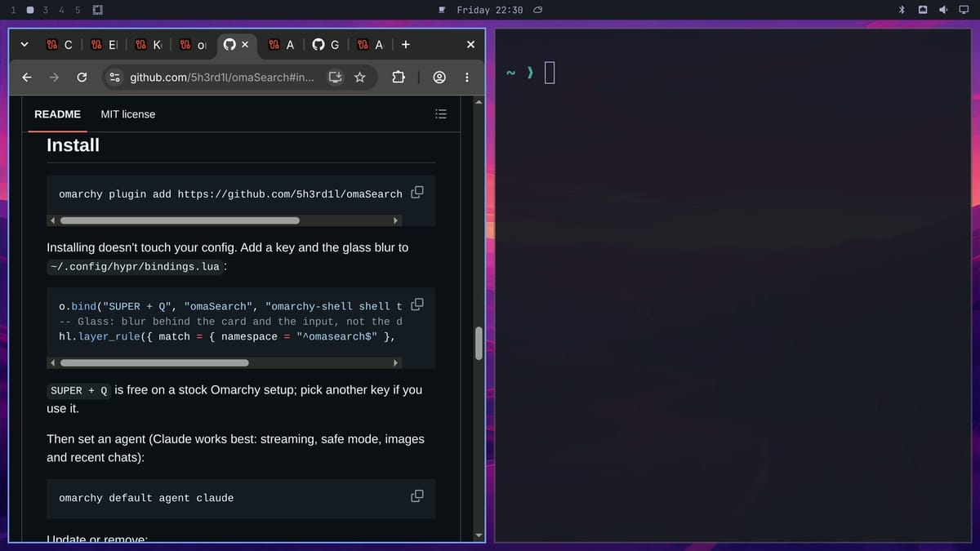This screenshot has height=551, width=980.
Task: Click the horizontal scrollbar thumb under plugin add command
Action: [180, 220]
